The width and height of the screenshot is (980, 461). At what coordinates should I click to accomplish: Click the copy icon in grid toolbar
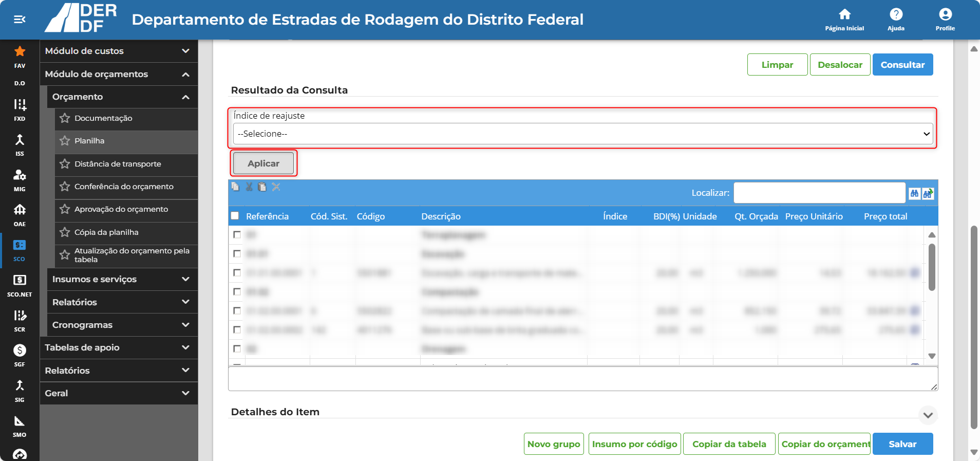pos(235,187)
